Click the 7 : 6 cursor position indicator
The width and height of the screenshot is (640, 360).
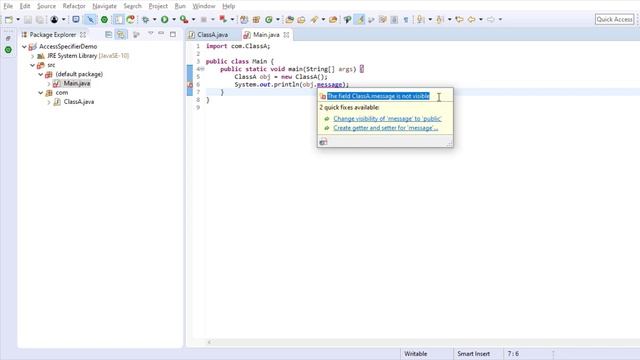click(x=513, y=354)
